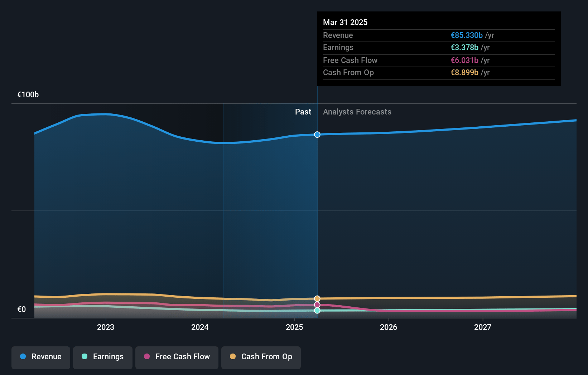Toggle the Earnings series legend button

pyautogui.click(x=103, y=357)
